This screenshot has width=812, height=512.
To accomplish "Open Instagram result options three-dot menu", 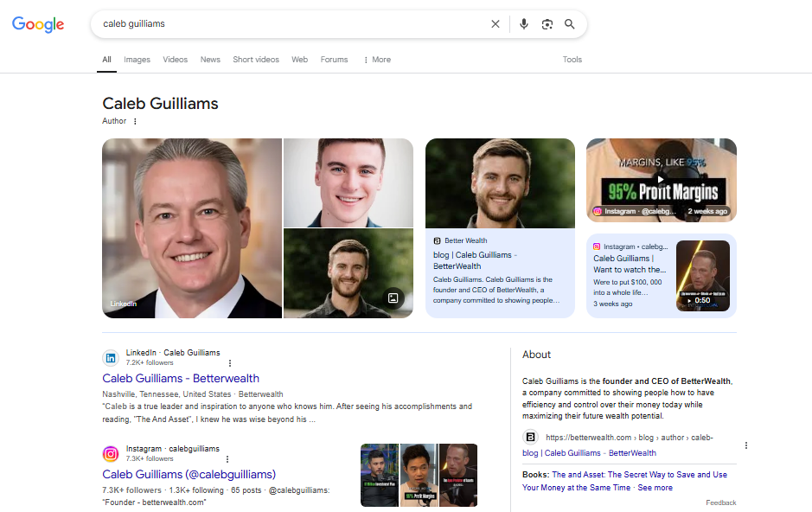I will (227, 458).
